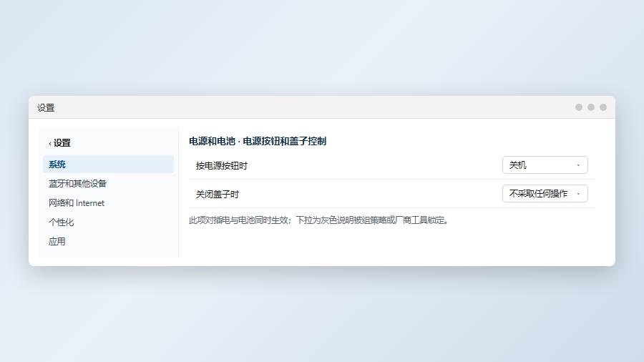The height and width of the screenshot is (362, 644).
Task: Open the 关闭盖子时 dropdown showing 不采取任何操作
Action: (545, 194)
